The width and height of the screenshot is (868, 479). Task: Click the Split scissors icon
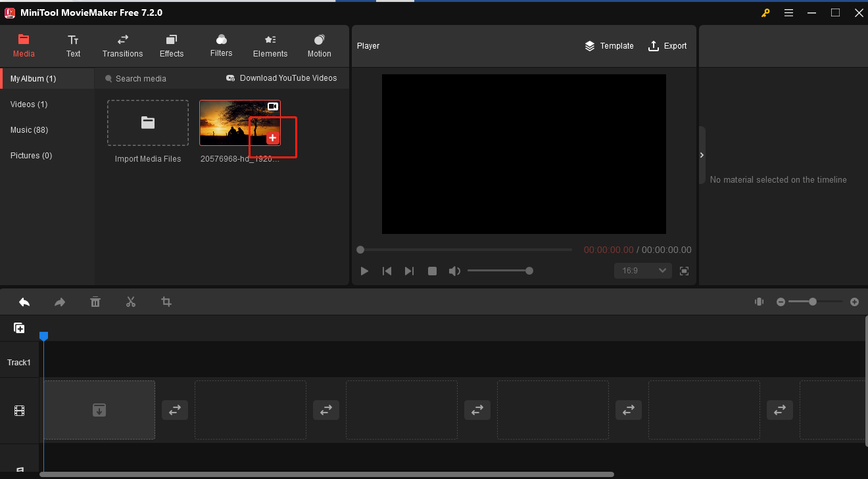[131, 302]
